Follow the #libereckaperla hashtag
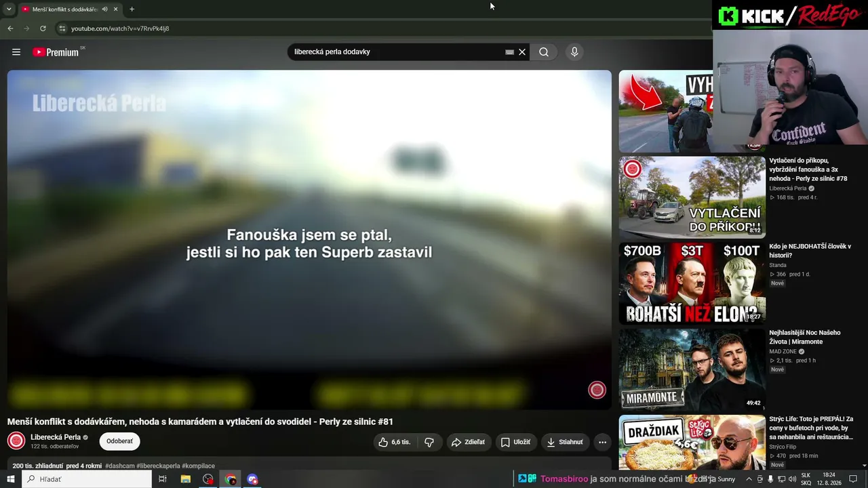This screenshot has height=488, width=868. coord(158,466)
